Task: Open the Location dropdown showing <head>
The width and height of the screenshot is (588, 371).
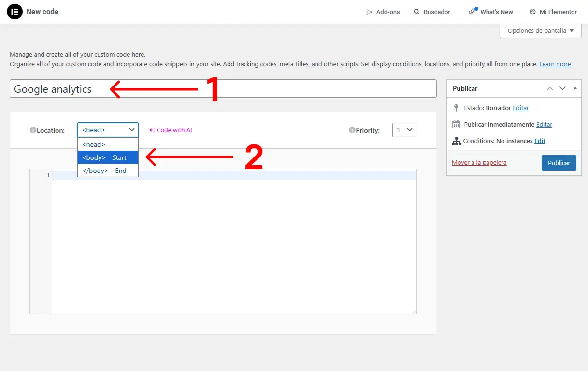Action: point(108,130)
